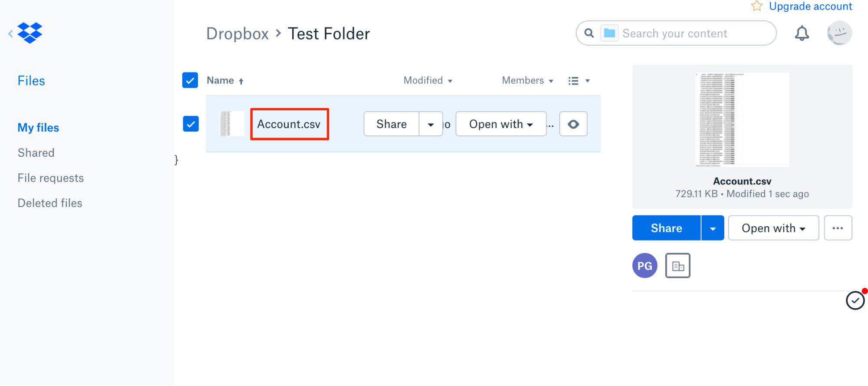Uncheck the Account.csv row checkbox
This screenshot has width=868, height=386.
[191, 124]
